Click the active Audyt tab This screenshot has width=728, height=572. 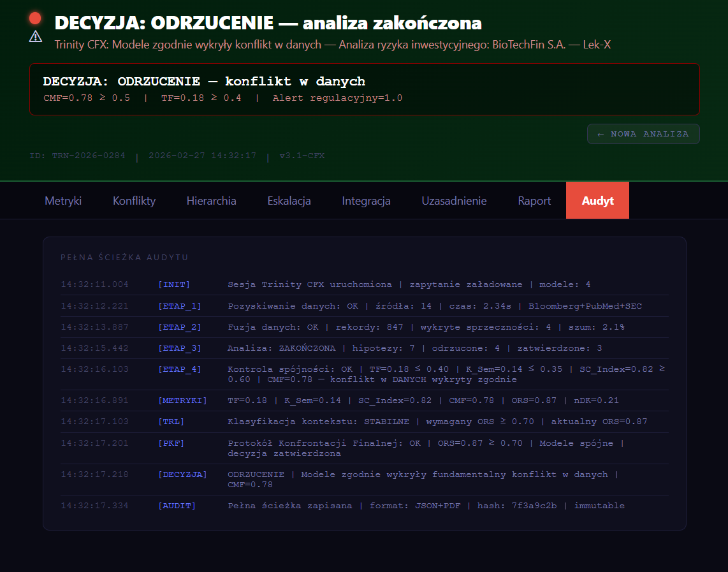point(597,201)
